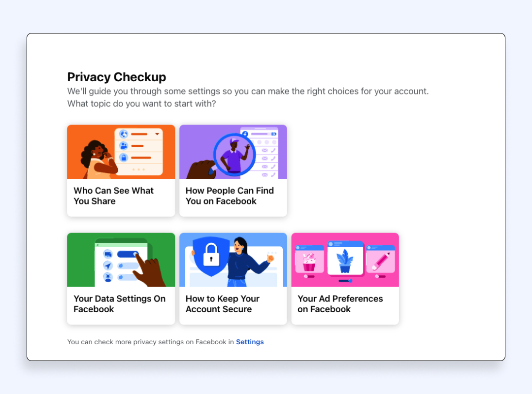
Task: Open the Settings link at the bottom
Action: pos(250,342)
